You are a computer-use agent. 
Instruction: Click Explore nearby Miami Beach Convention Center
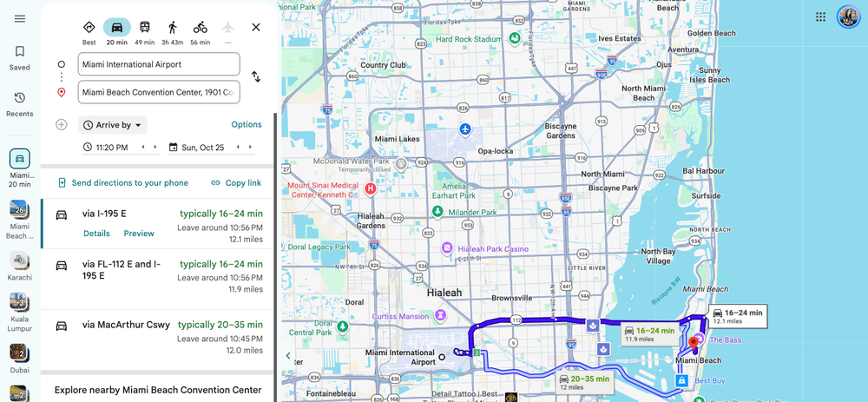coord(158,390)
